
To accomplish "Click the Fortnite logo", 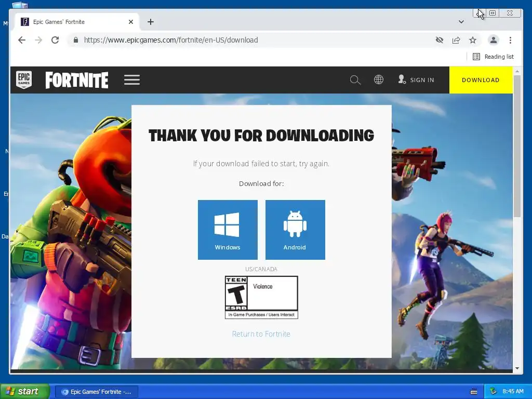I will pos(77,80).
